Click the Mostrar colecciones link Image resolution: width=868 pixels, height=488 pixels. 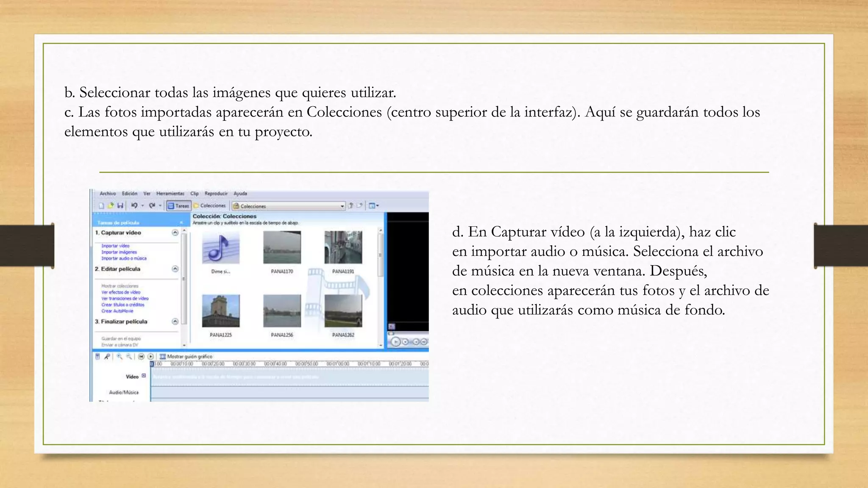click(x=120, y=286)
